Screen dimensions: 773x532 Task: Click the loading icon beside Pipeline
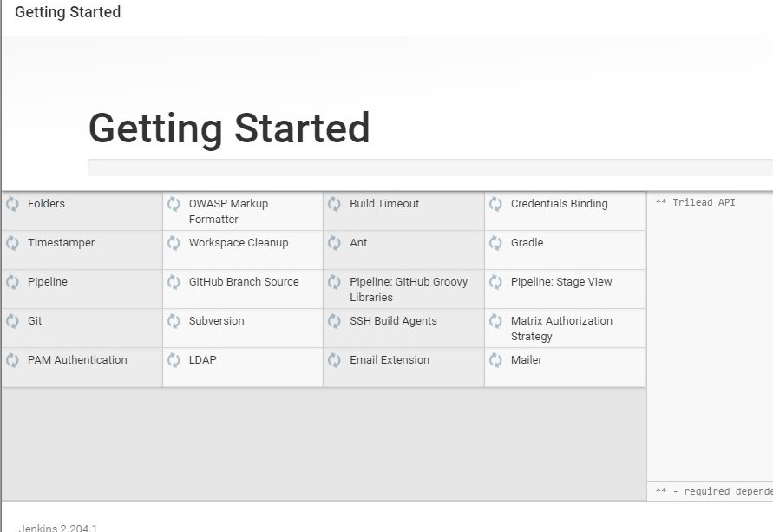[12, 282]
